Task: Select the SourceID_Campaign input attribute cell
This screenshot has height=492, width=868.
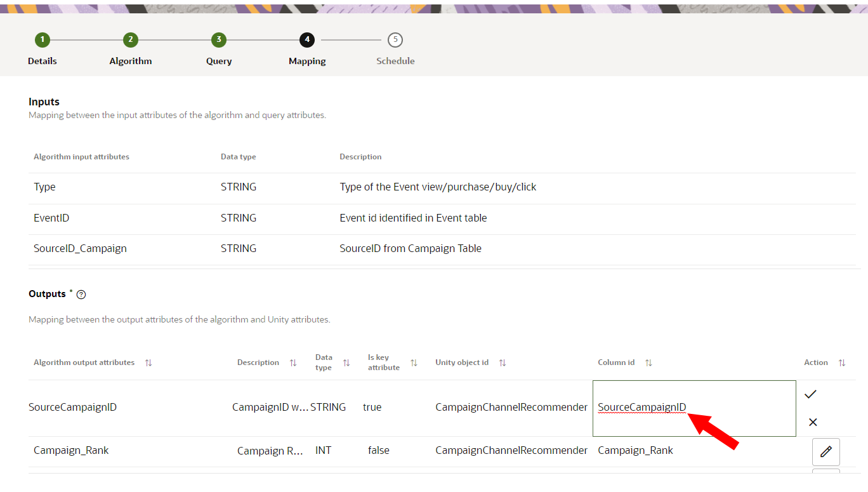Action: (x=80, y=249)
